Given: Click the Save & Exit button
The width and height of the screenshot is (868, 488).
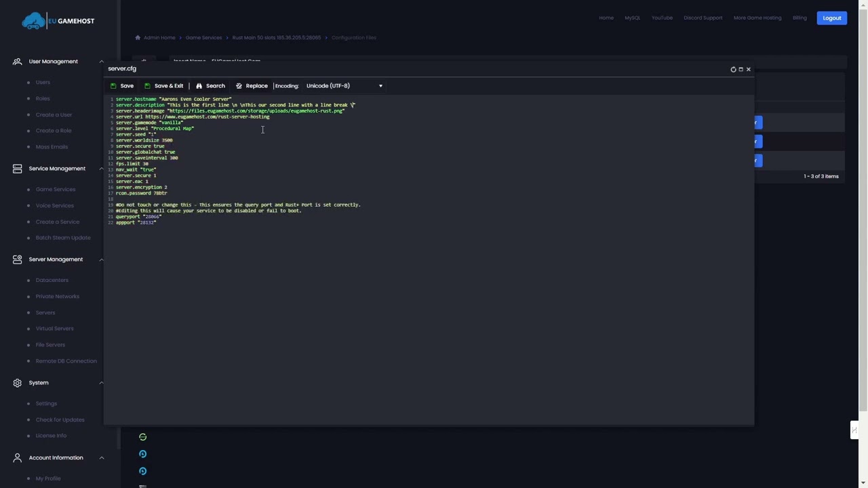Looking at the screenshot, I should click(x=164, y=86).
